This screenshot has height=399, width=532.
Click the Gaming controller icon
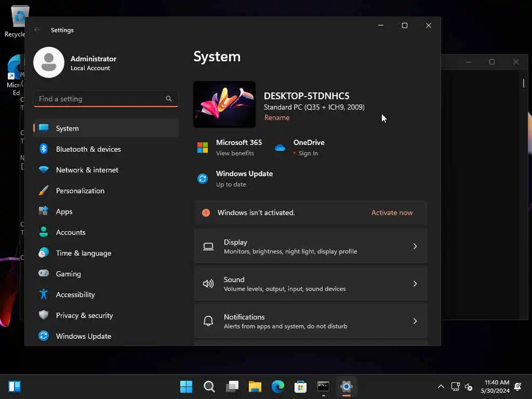pos(44,273)
